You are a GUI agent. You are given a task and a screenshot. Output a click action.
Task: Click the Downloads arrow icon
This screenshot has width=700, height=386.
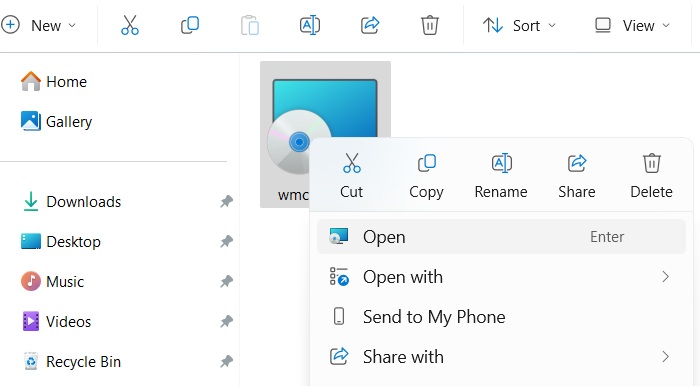(x=31, y=201)
